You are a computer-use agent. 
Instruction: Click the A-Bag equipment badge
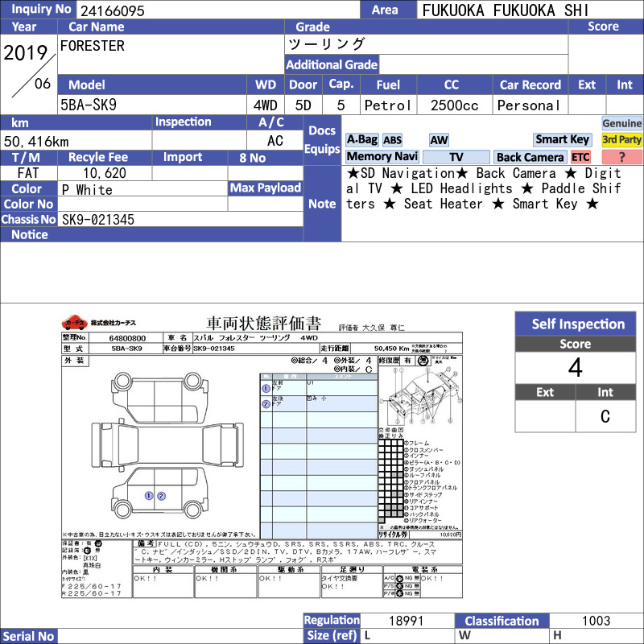click(x=361, y=140)
